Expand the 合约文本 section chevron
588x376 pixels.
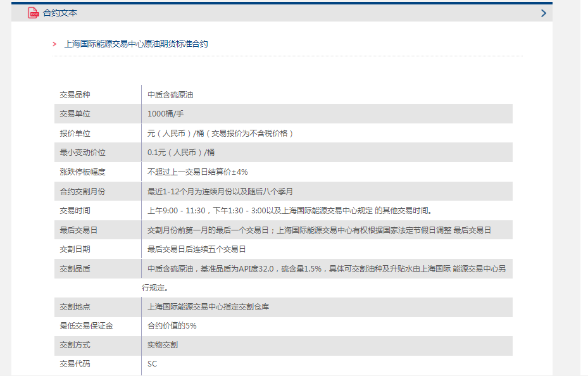point(544,13)
